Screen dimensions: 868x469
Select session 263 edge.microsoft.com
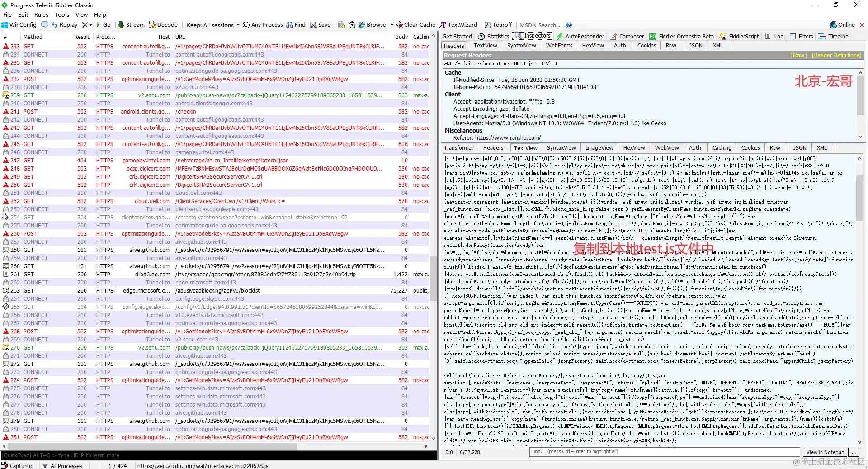point(216,291)
